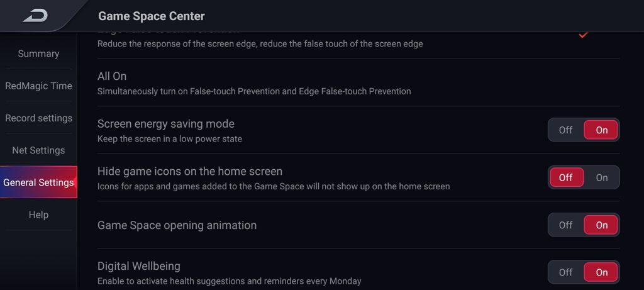Open the Help section
Screen dimensions: 644x290
(38, 215)
